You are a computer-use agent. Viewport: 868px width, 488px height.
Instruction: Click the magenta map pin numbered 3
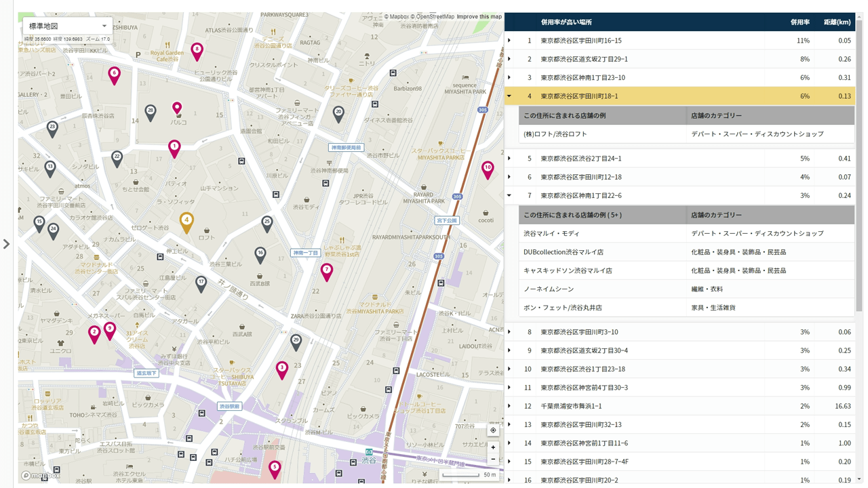click(x=282, y=369)
